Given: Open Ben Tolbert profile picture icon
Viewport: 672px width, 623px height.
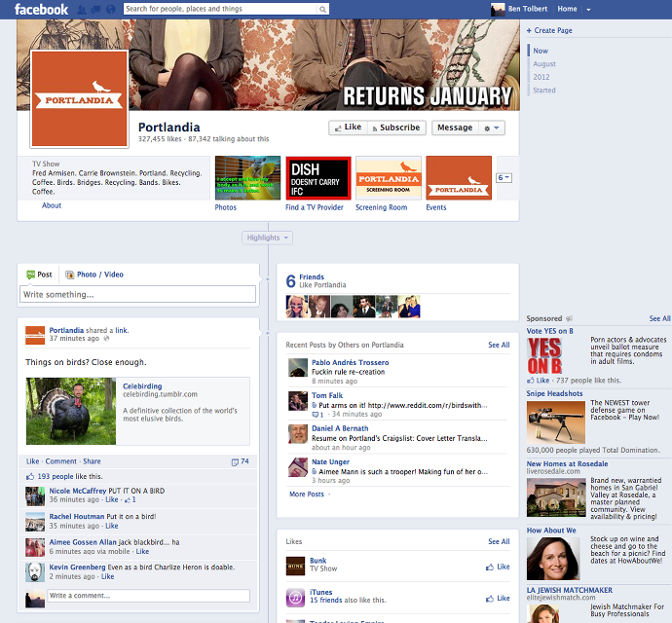Looking at the screenshot, I should coord(498,9).
